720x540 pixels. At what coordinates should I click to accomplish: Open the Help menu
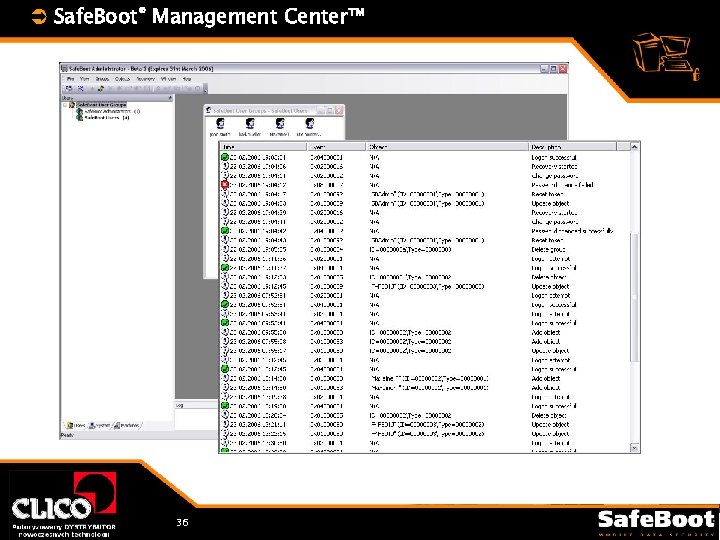[187, 79]
